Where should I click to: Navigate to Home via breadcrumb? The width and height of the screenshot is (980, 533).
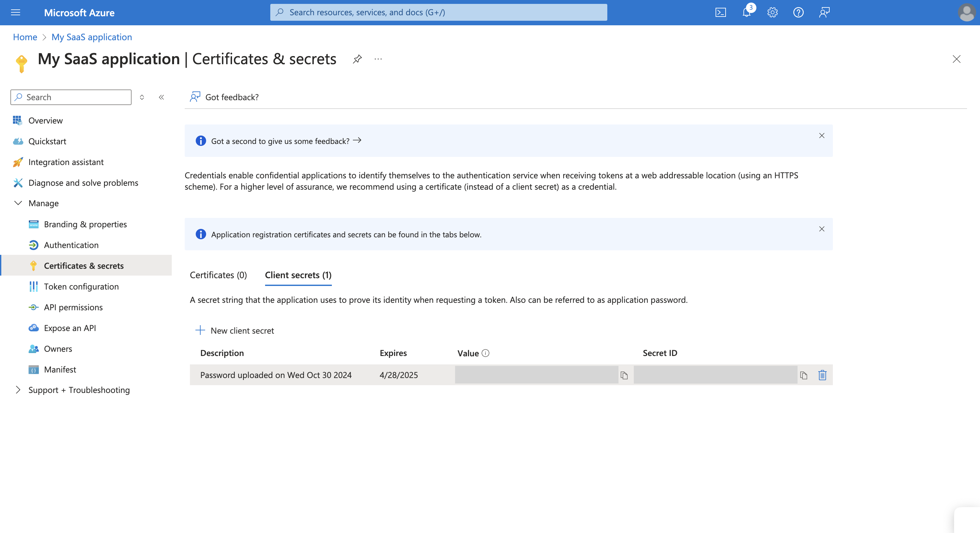[x=25, y=37]
